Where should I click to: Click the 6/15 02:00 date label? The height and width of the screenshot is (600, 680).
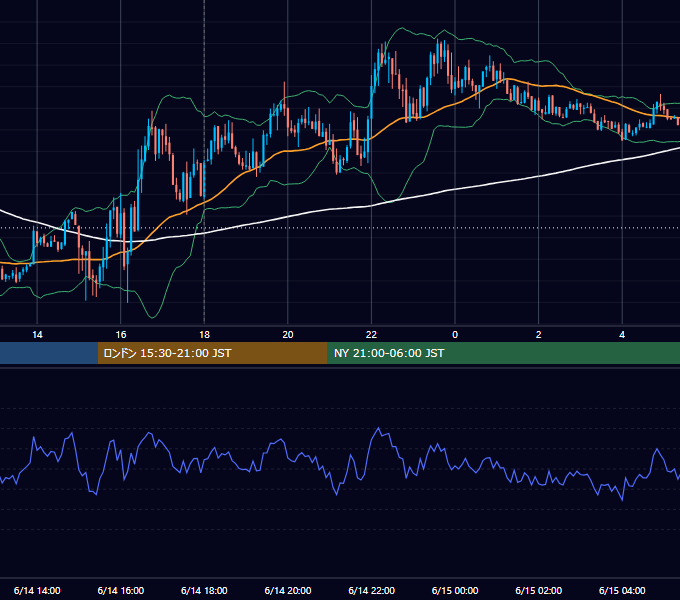(x=539, y=590)
